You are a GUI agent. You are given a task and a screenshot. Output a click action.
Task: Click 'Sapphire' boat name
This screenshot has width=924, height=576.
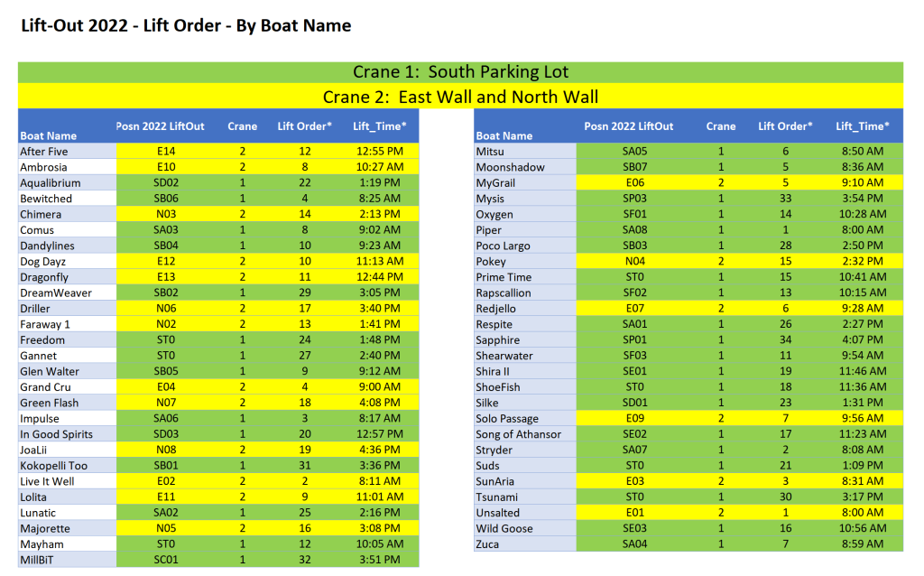[x=498, y=340]
